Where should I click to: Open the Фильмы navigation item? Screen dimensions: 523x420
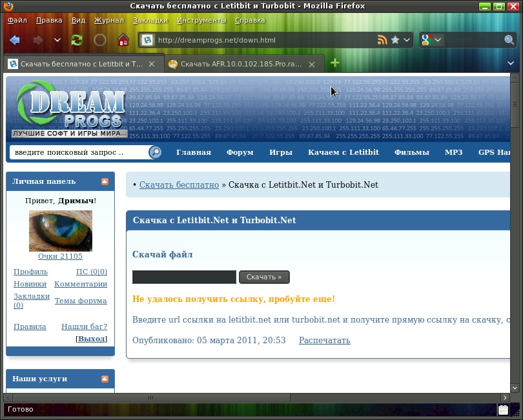[411, 152]
